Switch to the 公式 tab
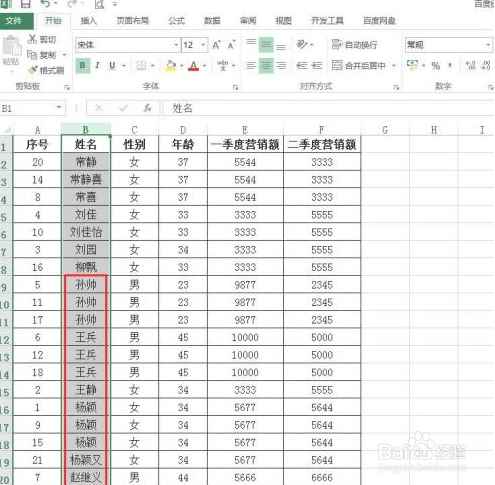This screenshot has width=495, height=485. (x=176, y=21)
